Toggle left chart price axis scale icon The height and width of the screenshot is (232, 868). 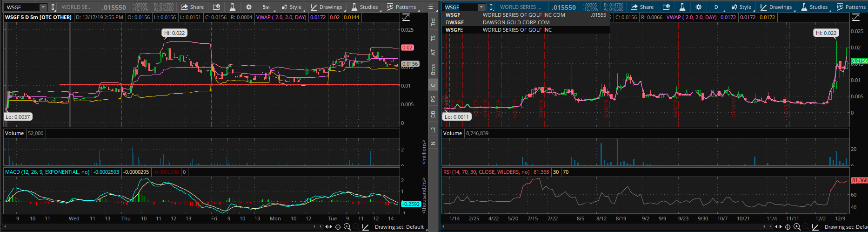[x=406, y=17]
